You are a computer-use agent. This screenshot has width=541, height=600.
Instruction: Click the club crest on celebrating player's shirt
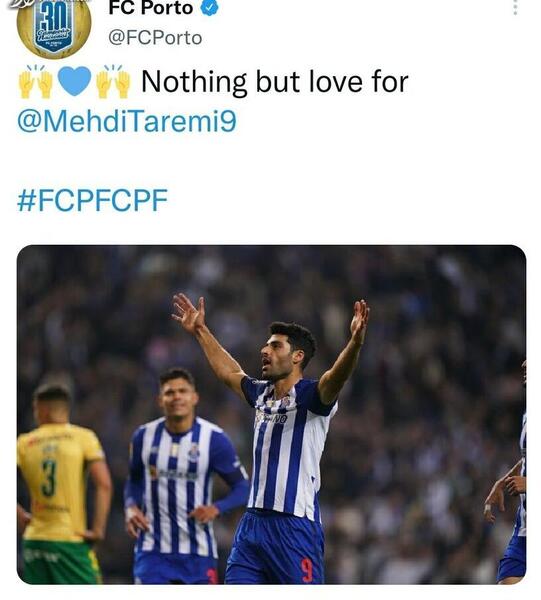tap(285, 402)
